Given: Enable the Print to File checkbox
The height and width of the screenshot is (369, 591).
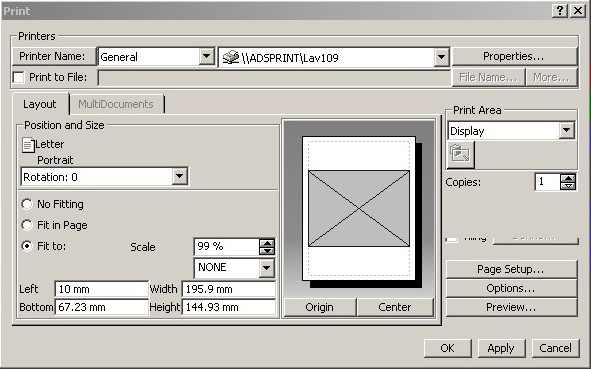Looking at the screenshot, I should click(x=18, y=78).
